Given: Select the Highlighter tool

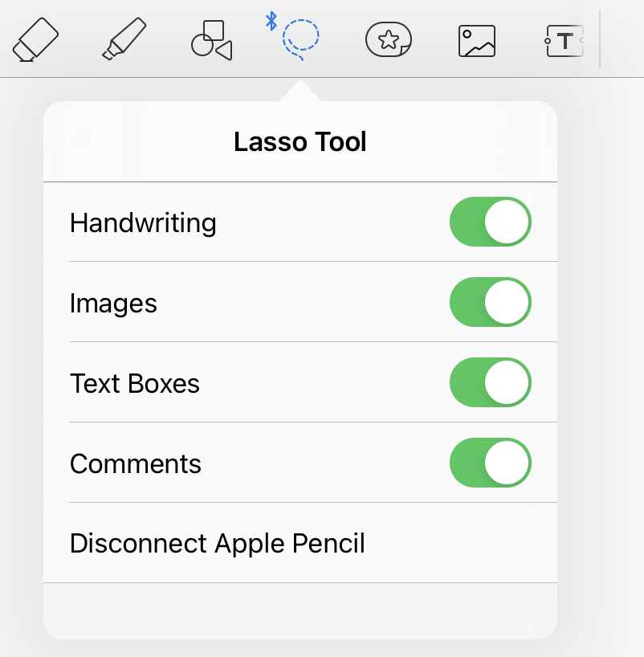Looking at the screenshot, I should pyautogui.click(x=124, y=39).
